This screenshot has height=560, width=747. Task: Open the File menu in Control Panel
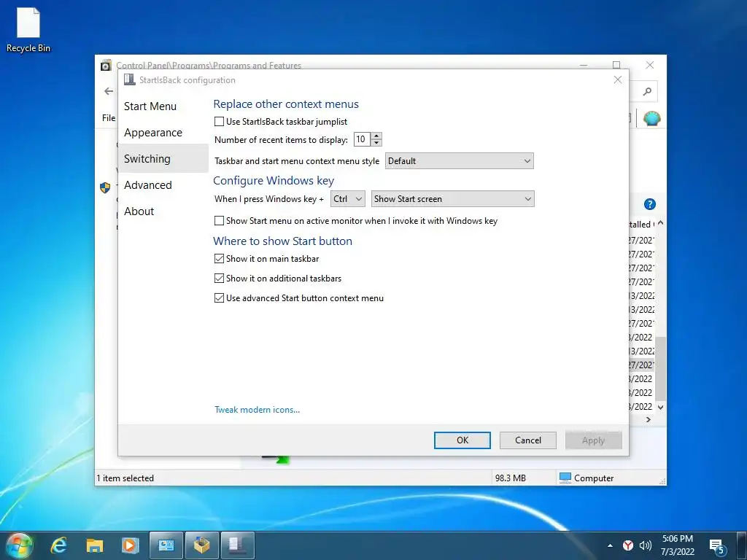[x=109, y=117]
